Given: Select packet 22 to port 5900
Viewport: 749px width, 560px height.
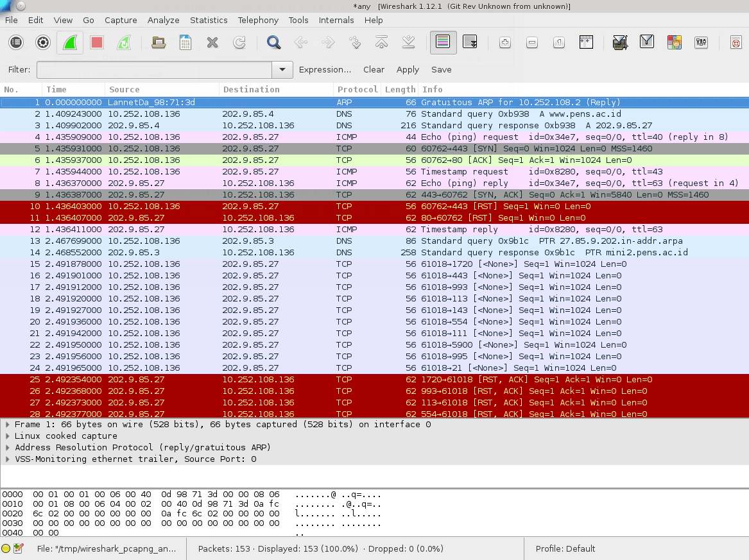Looking at the screenshot, I should coord(375,344).
